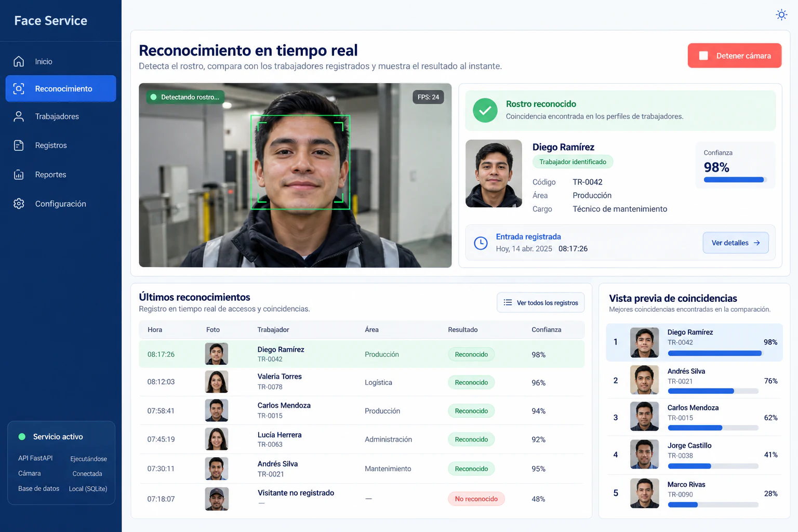Click the Inicio home icon
The image size is (798, 532).
tap(19, 61)
